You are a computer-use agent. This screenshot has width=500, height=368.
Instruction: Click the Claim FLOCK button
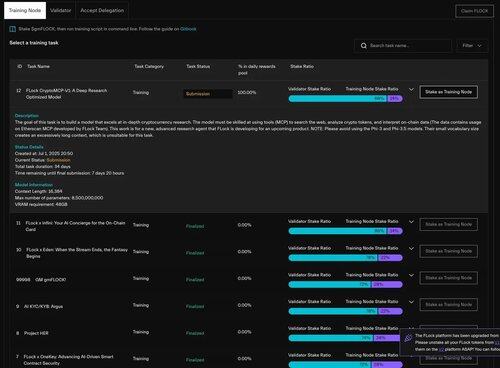474,11
